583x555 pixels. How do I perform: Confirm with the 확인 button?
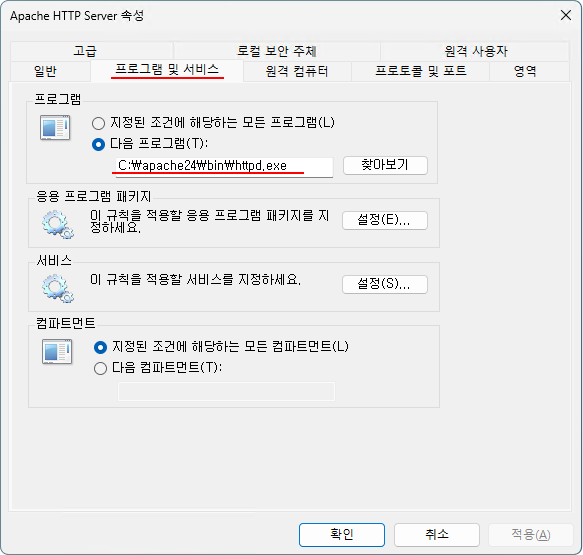(x=342, y=535)
